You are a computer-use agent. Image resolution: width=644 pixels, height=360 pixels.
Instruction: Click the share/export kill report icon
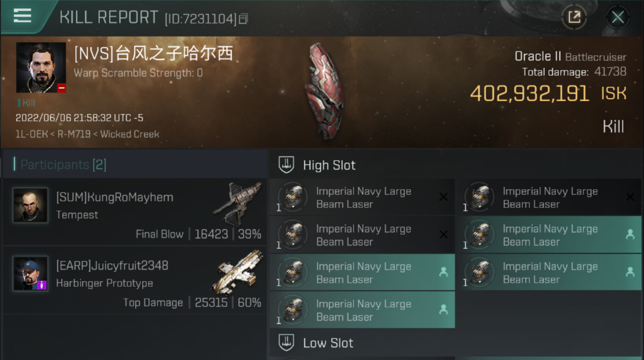[x=574, y=17]
